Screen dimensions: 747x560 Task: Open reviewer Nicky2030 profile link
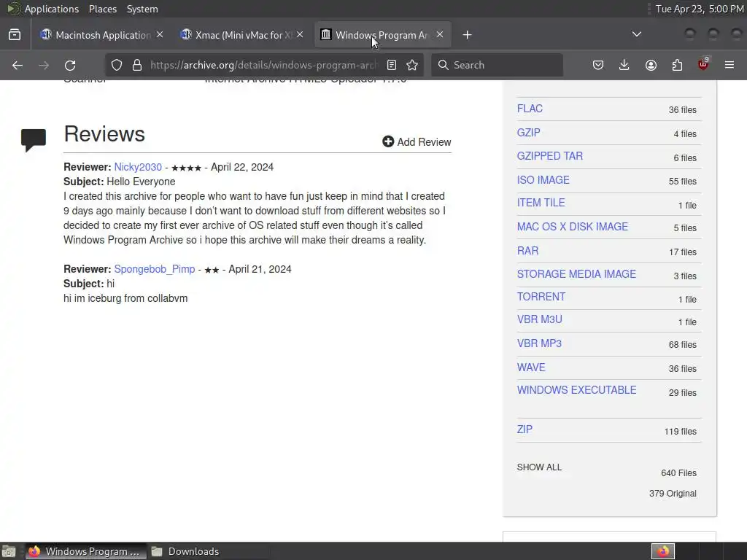coord(138,167)
